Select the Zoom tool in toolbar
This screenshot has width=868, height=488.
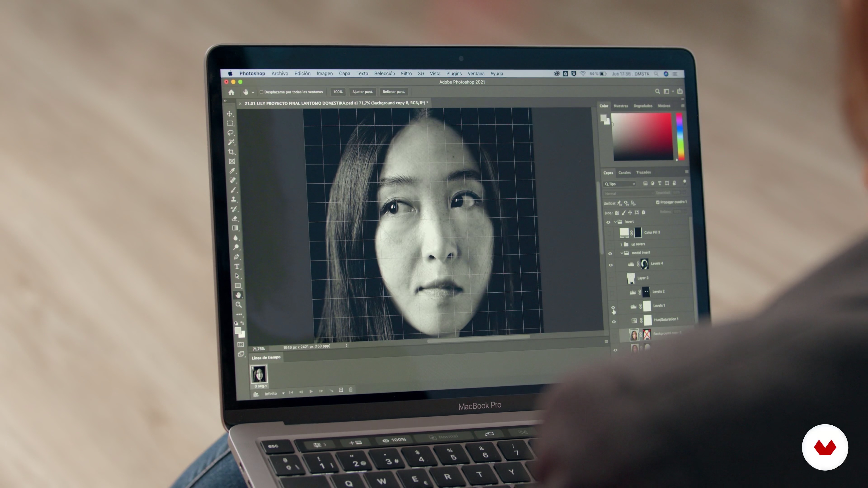click(238, 305)
